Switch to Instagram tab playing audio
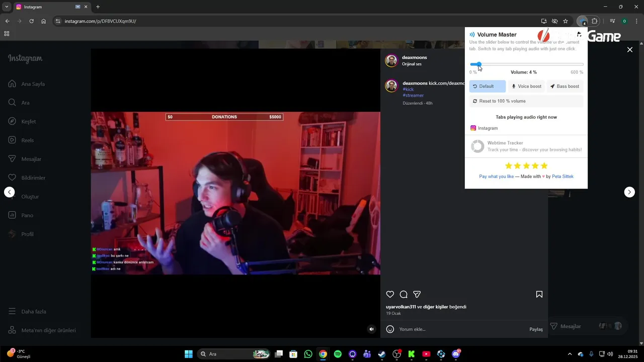 pyautogui.click(x=484, y=128)
